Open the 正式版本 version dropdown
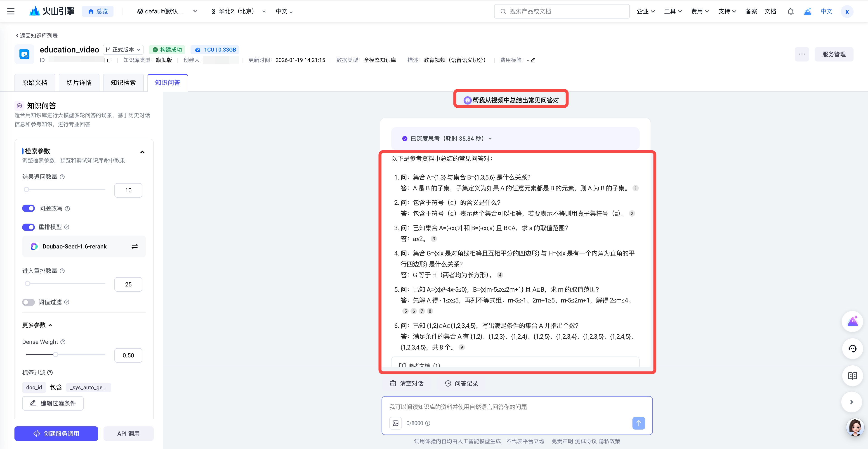The height and width of the screenshot is (449, 868). [x=123, y=50]
